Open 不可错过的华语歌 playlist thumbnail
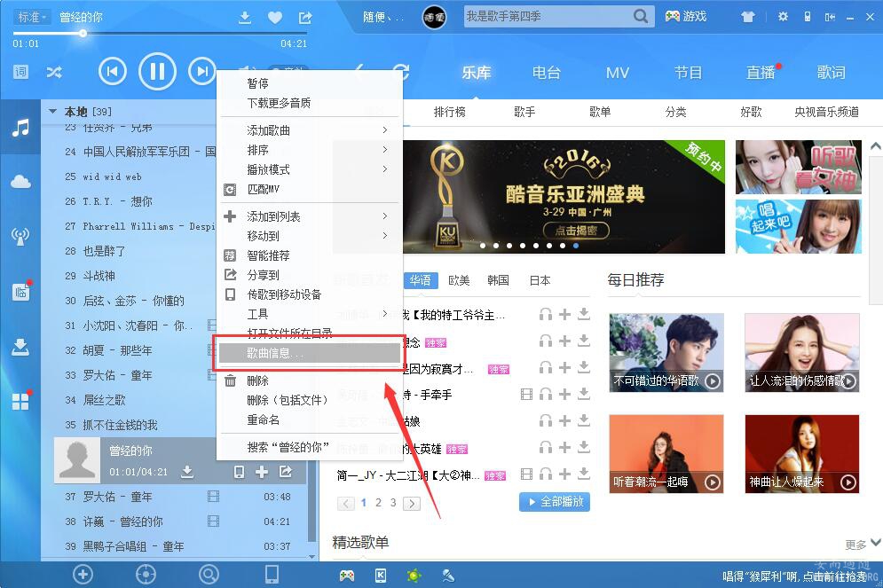The height and width of the screenshot is (588, 883). click(666, 352)
